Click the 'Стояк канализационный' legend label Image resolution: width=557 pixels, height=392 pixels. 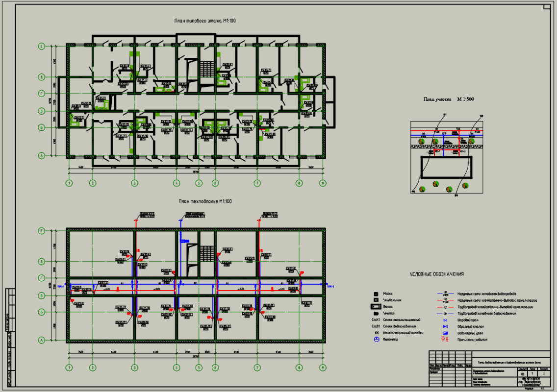402,319
